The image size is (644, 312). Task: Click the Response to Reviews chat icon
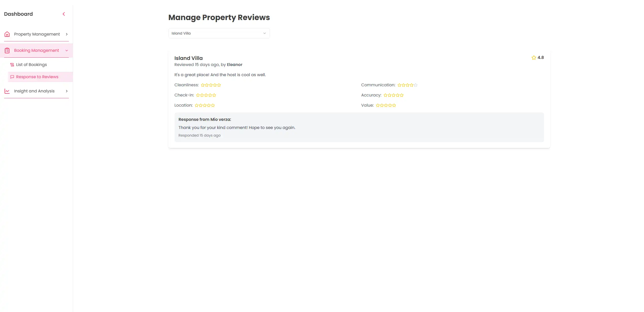(x=12, y=77)
